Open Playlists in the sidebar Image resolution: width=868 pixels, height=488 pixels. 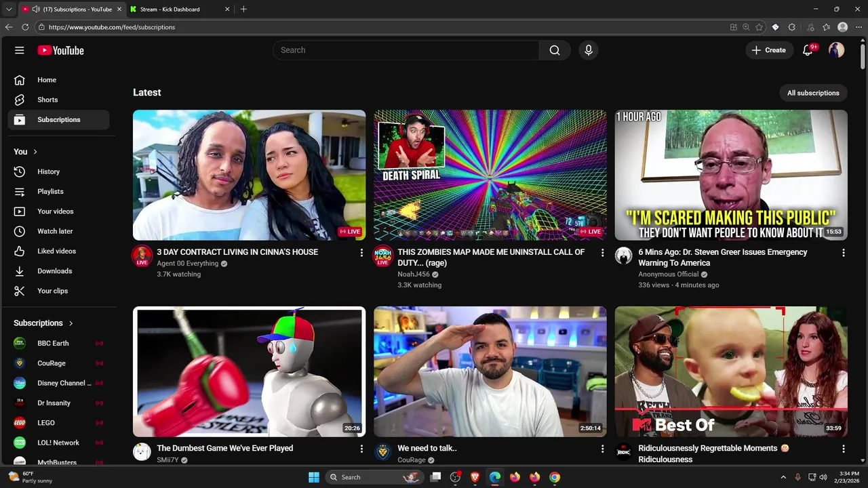(x=58, y=191)
